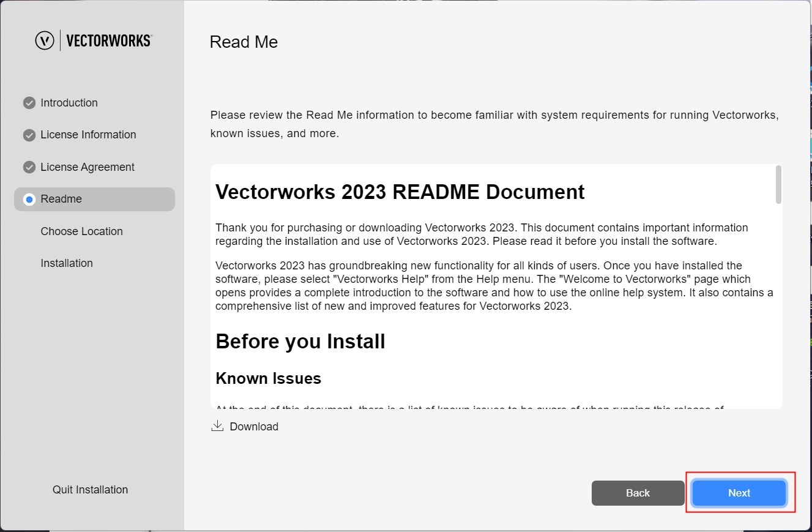This screenshot has width=812, height=532.
Task: Click the Vectorworks circular V logo icon
Action: (x=45, y=40)
